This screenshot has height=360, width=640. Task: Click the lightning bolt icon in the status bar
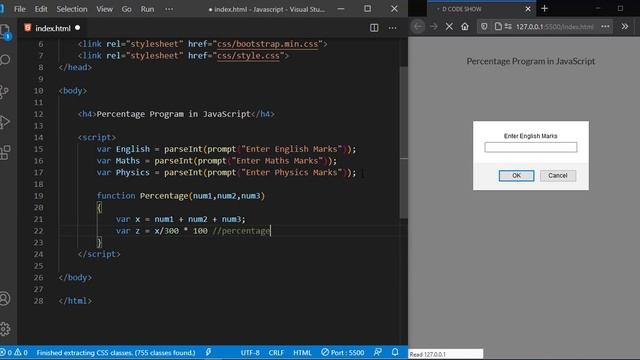[x=209, y=352]
